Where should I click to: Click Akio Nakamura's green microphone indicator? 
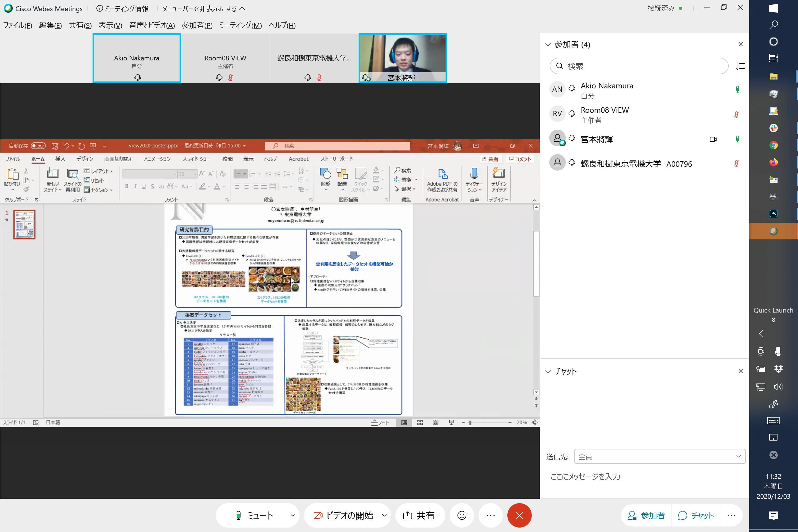click(737, 89)
